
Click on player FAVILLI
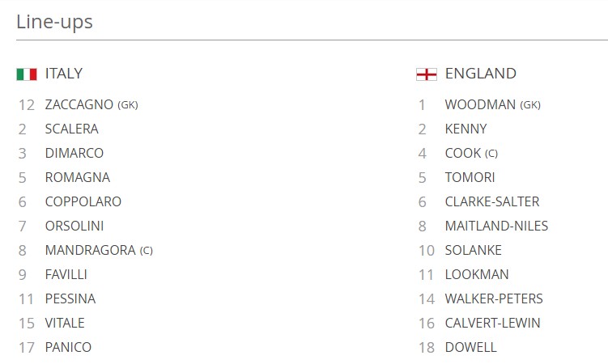66,274
